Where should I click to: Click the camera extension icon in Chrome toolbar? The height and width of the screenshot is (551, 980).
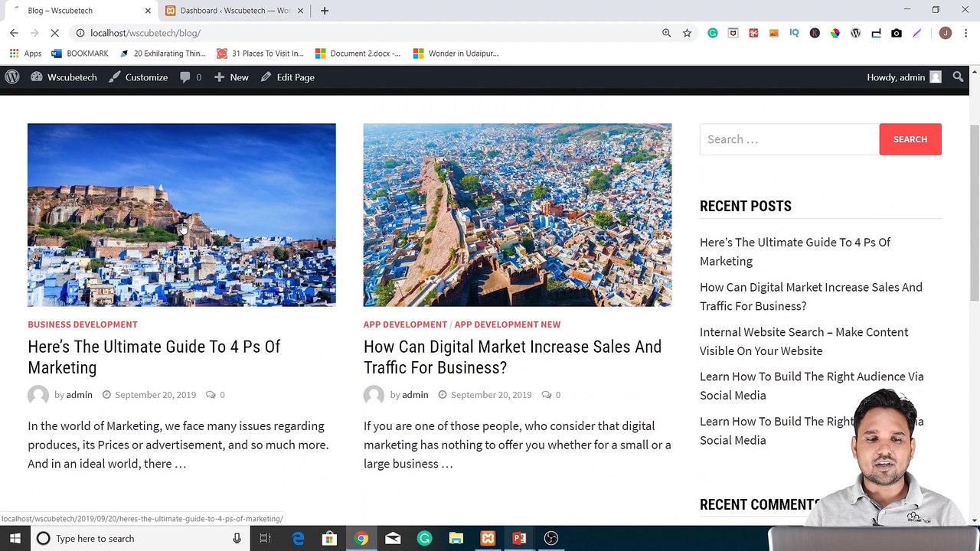point(897,33)
